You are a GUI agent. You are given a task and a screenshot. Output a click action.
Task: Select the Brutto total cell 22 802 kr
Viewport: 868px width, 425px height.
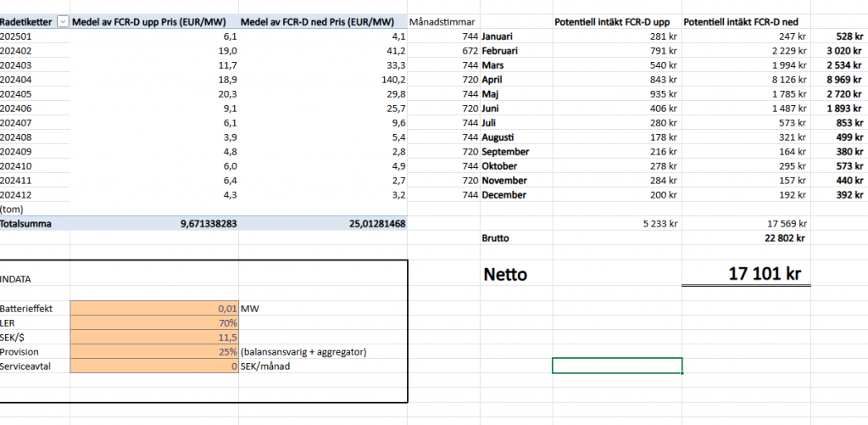746,238
